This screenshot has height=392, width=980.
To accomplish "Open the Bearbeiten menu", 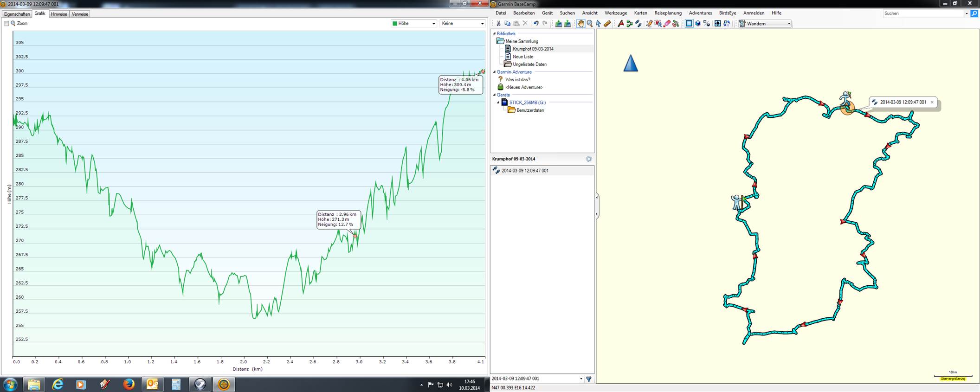I will [x=524, y=13].
